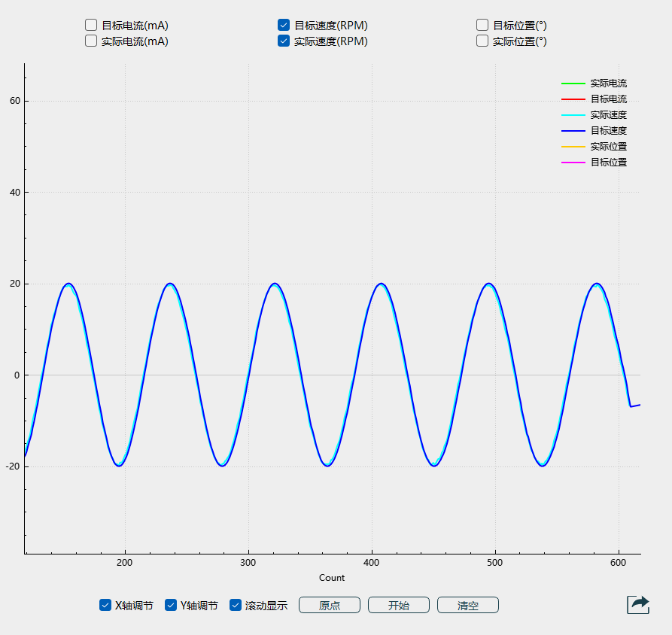
Task: Click the green 实际电流 legend line
Action: click(x=573, y=84)
